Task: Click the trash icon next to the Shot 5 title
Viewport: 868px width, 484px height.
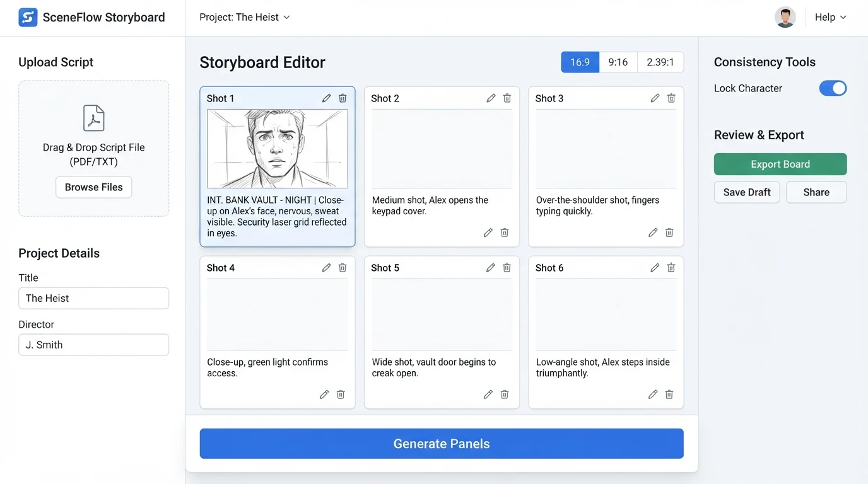Action: point(507,268)
